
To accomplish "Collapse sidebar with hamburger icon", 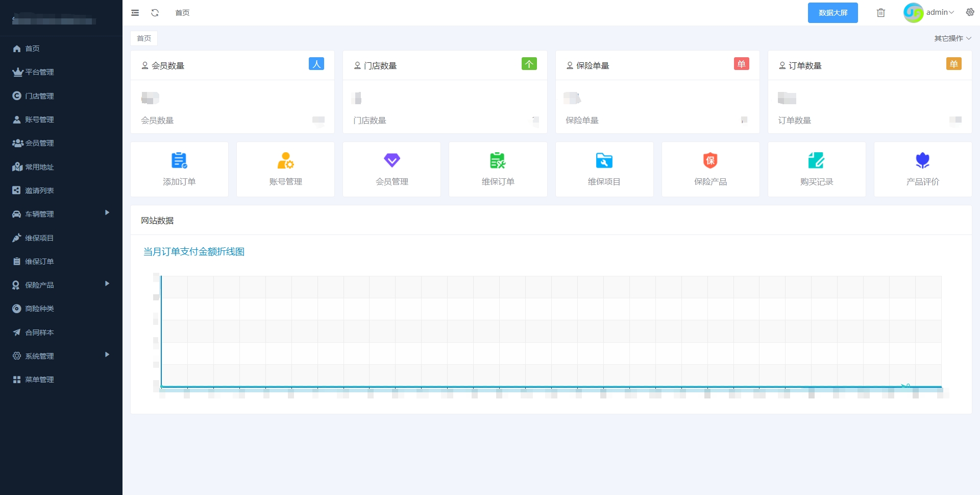I will [x=135, y=13].
